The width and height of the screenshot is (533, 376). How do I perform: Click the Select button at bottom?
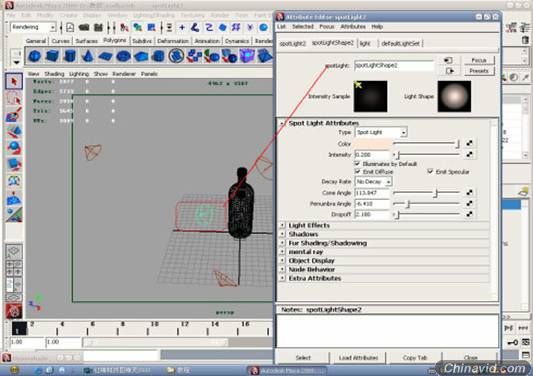[x=303, y=358]
